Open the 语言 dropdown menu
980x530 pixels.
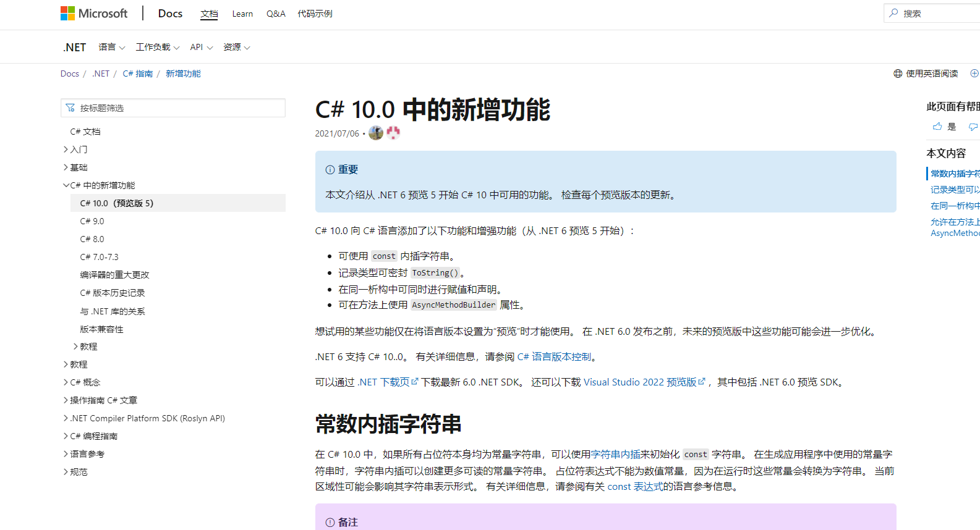pyautogui.click(x=112, y=48)
